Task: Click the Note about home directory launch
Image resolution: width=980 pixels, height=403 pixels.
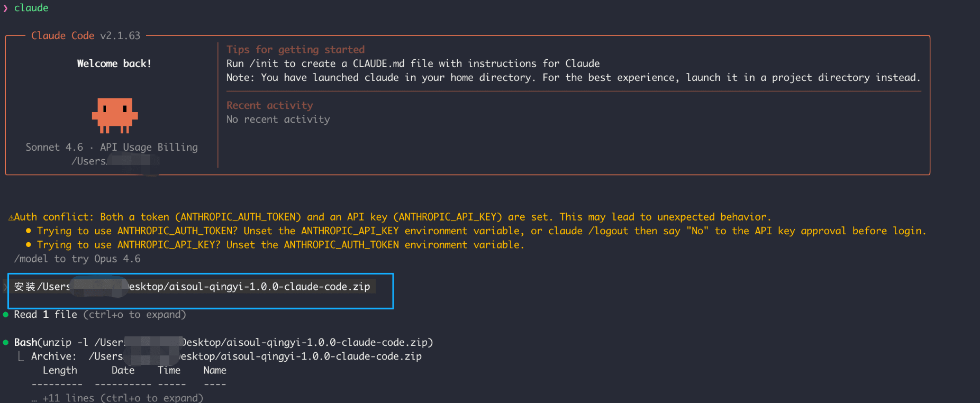Action: pyautogui.click(x=574, y=78)
